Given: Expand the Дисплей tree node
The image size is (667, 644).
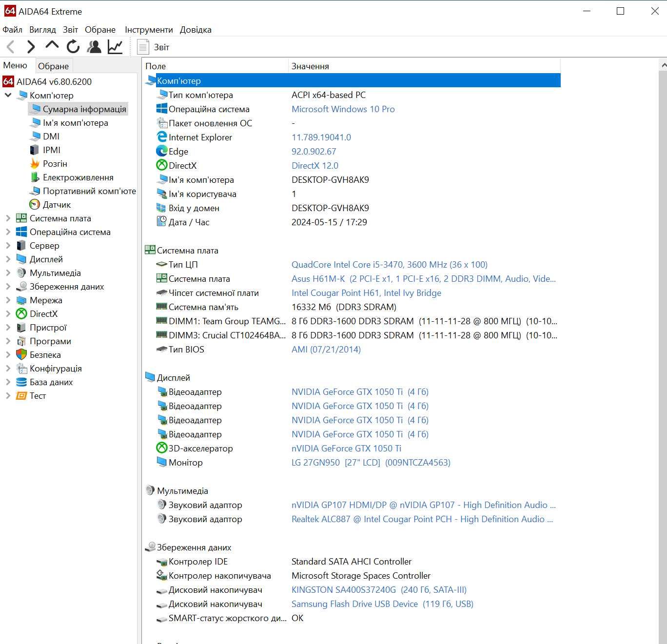Looking at the screenshot, I should (x=8, y=259).
